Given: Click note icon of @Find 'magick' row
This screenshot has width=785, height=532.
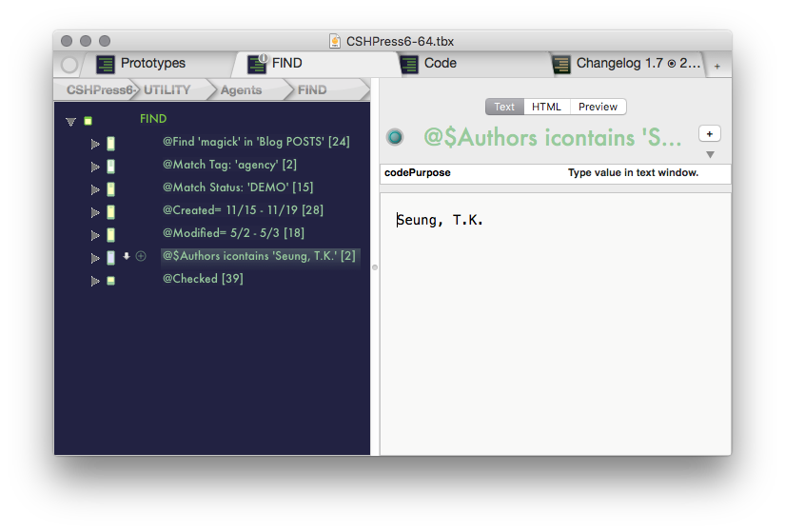Looking at the screenshot, I should 110,144.
